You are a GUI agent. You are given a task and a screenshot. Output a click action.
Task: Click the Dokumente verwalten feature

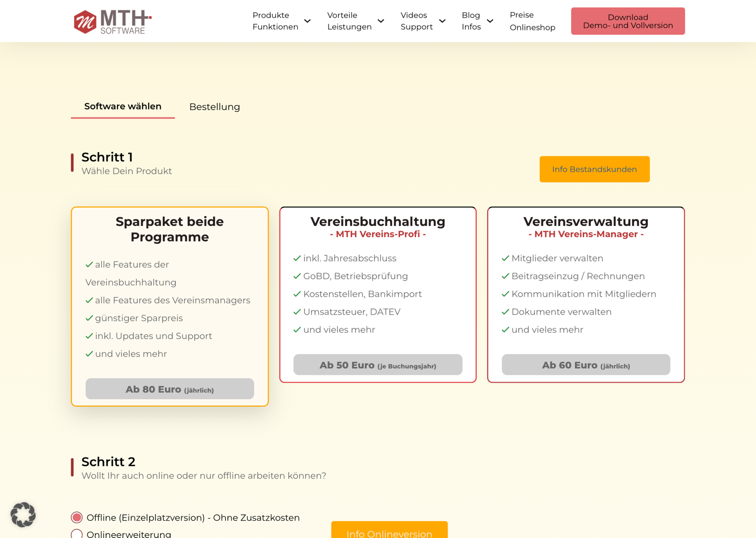(x=561, y=312)
